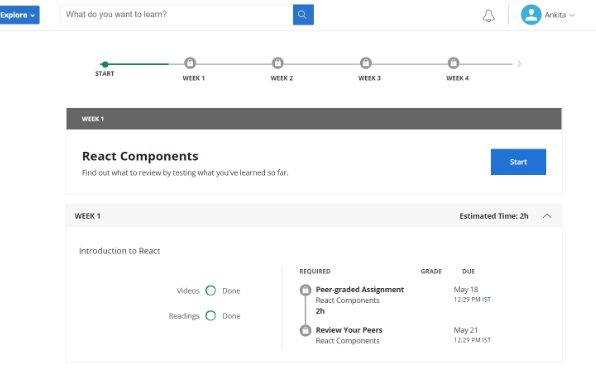596x374 pixels.
Task: Expand the Ankita account dropdown arrow
Action: 572,15
